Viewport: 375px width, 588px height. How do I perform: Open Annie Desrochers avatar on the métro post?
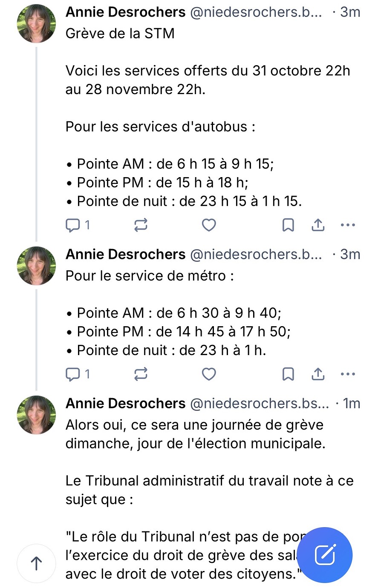point(36,266)
